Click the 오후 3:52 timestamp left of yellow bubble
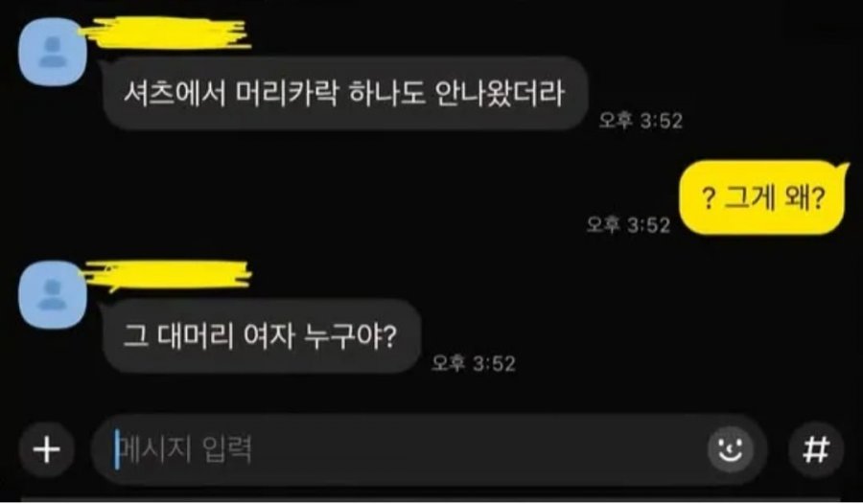Screen dimensions: 863x504 pos(628,224)
